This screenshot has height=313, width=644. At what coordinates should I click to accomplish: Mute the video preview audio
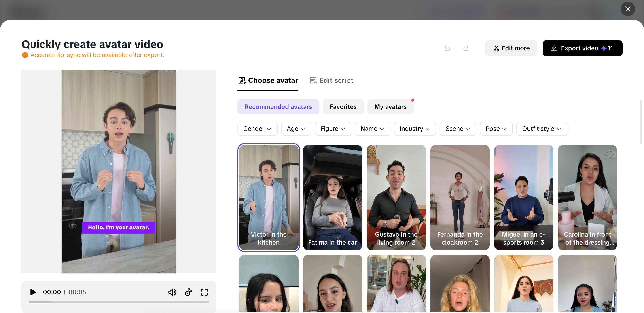click(172, 292)
